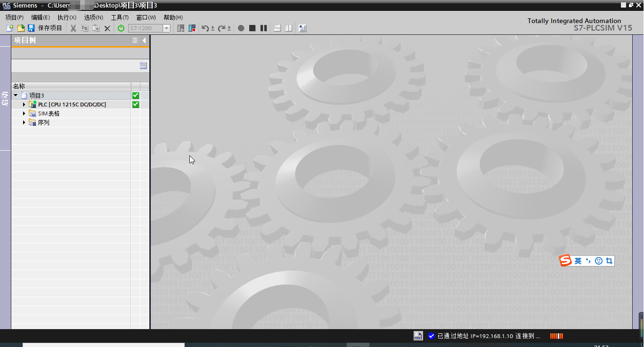
Task: Stop with the square stop button
Action: [252, 28]
